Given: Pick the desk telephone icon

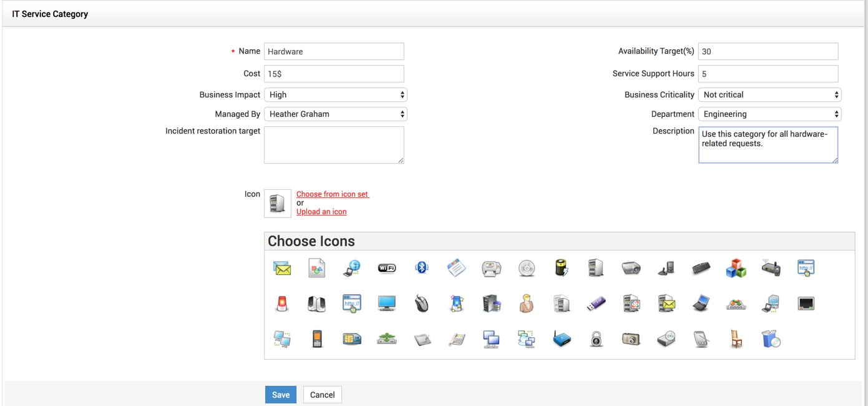Looking at the screenshot, I should click(457, 339).
